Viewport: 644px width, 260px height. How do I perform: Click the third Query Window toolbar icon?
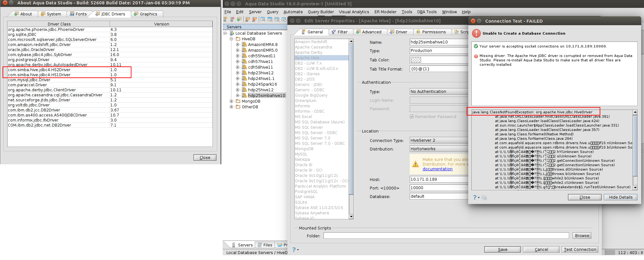coord(277,20)
